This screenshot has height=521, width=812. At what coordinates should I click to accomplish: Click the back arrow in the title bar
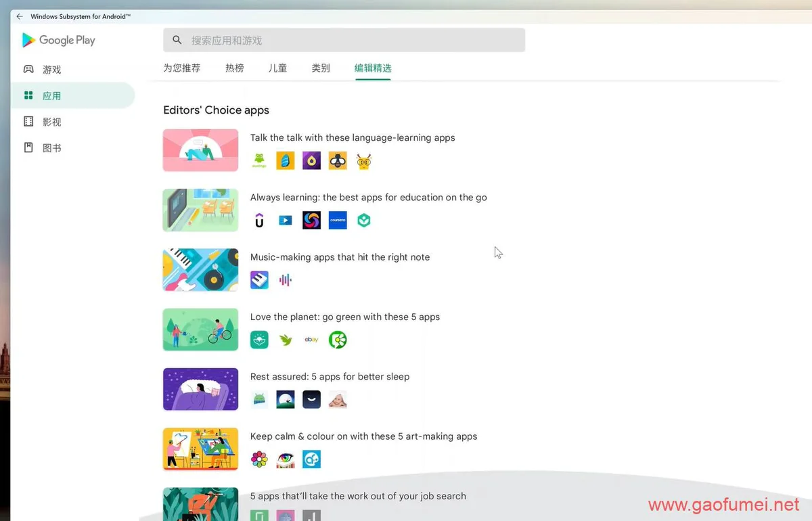(19, 16)
